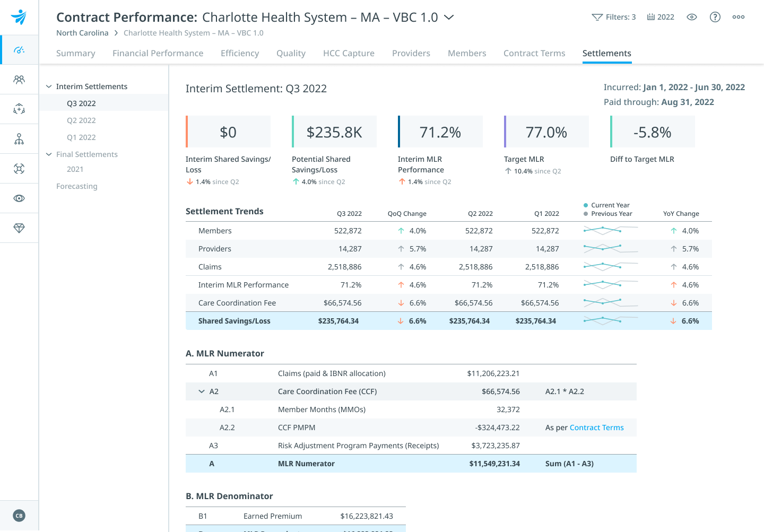Open the help question mark icon
Image resolution: width=764 pixels, height=532 pixels.
click(x=715, y=17)
